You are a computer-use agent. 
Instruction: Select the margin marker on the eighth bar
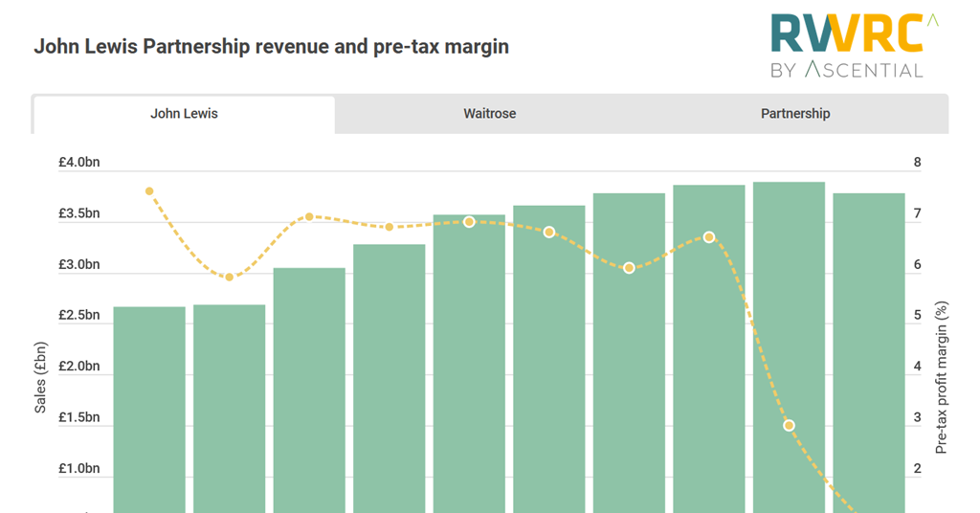(709, 236)
